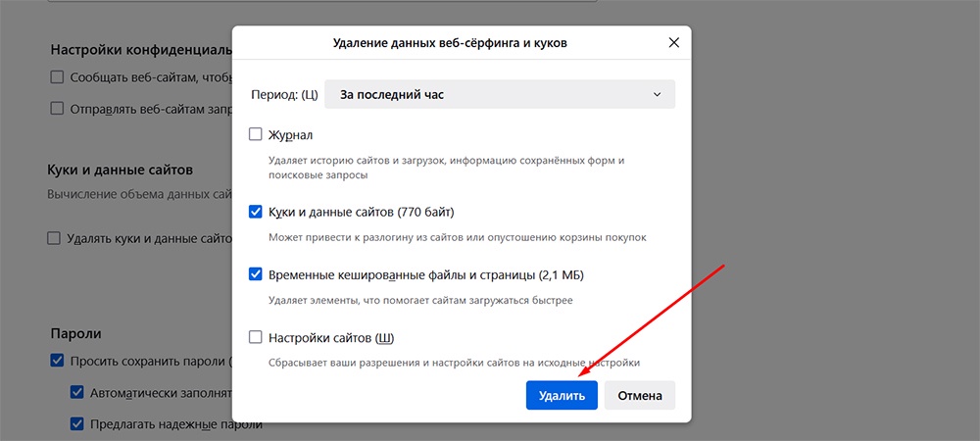Click the Настройки конфиденциаль heading in background
This screenshot has height=441, width=980.
click(x=141, y=49)
